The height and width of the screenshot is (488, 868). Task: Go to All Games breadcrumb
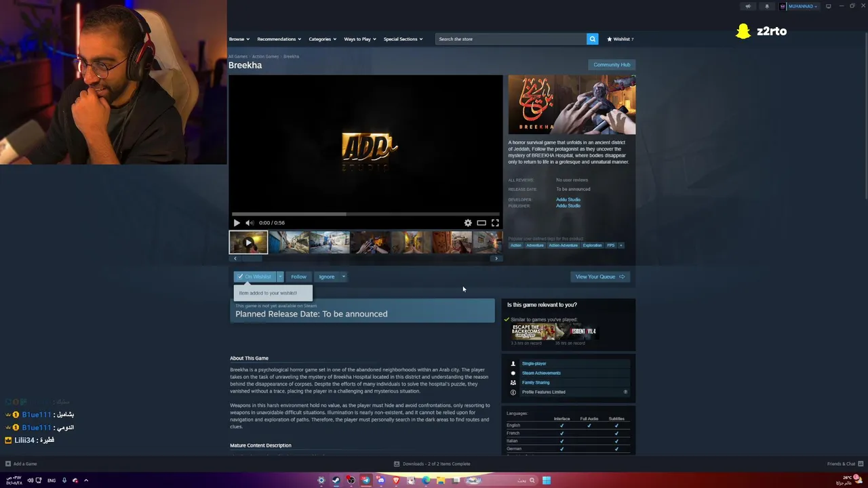[x=238, y=57]
